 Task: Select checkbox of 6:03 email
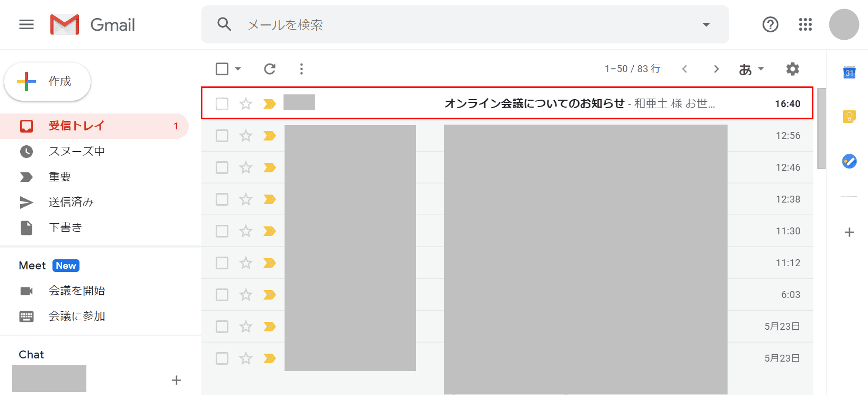pyautogui.click(x=222, y=295)
